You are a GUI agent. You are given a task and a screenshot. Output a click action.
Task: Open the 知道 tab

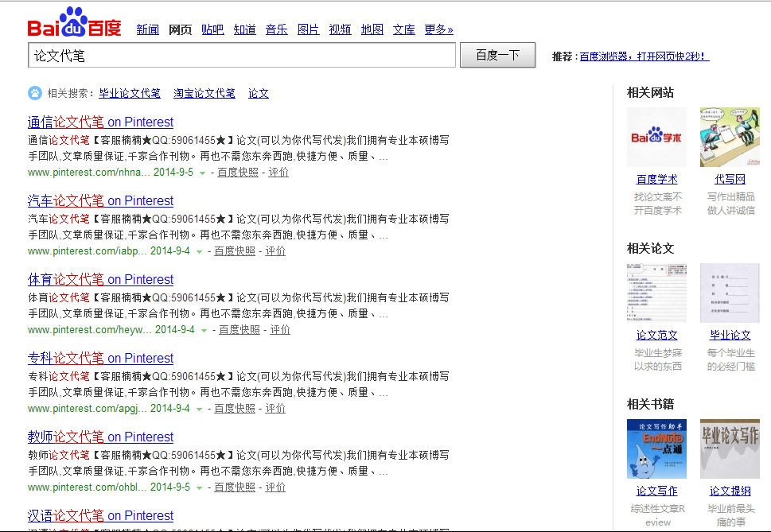coord(244,29)
